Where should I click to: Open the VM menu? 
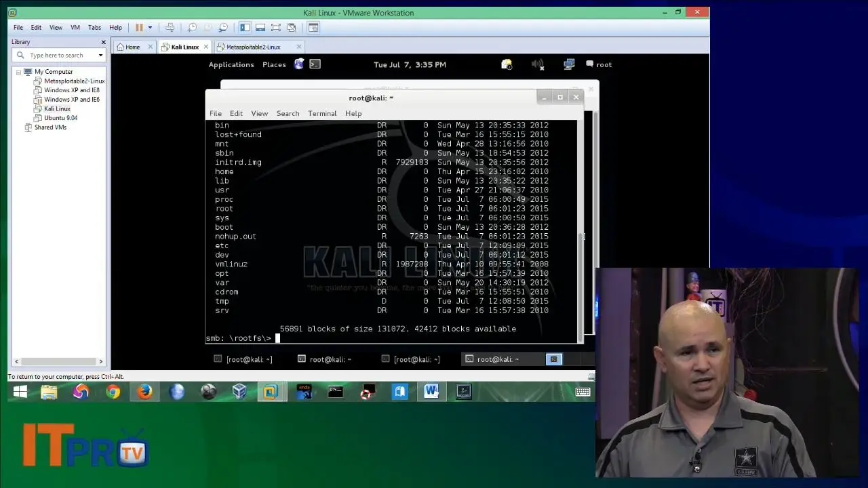pos(75,28)
